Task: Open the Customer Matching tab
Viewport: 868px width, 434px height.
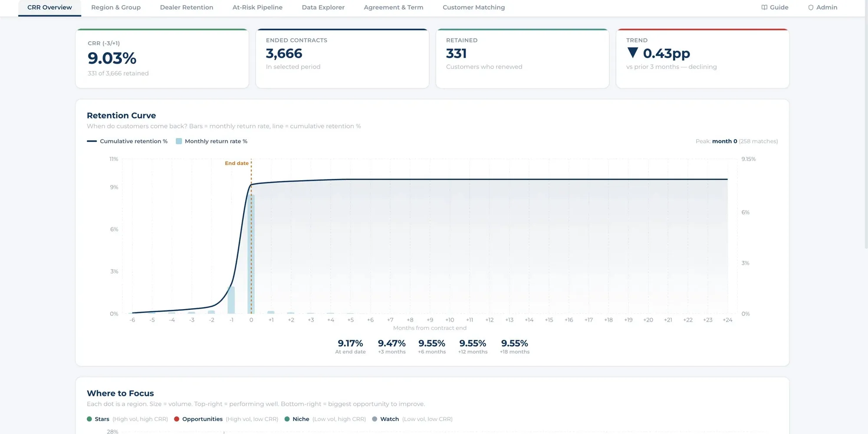Action: 473,7
